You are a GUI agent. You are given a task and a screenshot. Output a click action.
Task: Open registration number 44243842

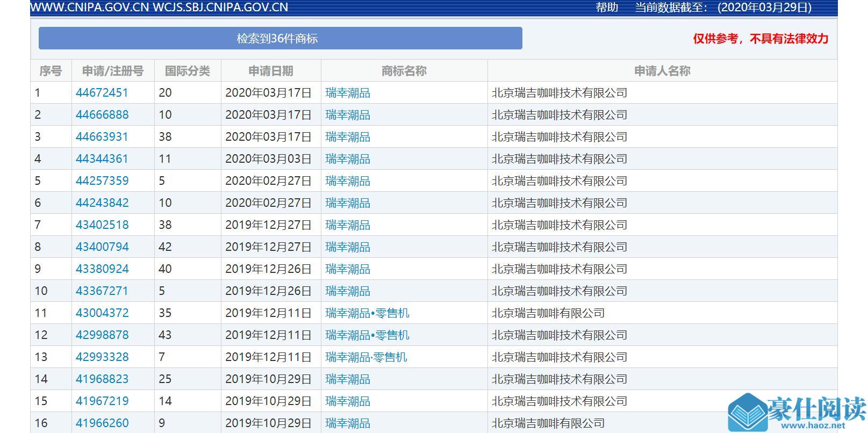[102, 203]
